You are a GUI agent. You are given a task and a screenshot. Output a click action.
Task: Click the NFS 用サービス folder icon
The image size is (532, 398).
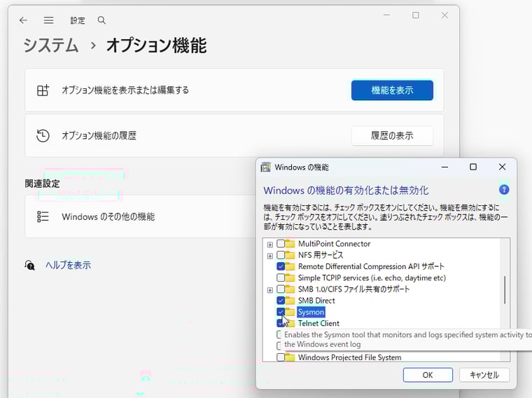[290, 255]
